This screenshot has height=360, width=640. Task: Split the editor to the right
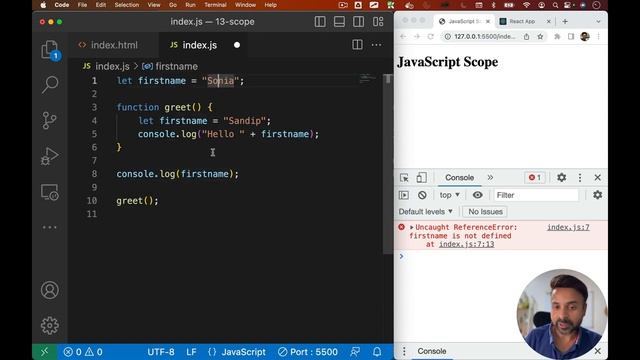click(357, 45)
